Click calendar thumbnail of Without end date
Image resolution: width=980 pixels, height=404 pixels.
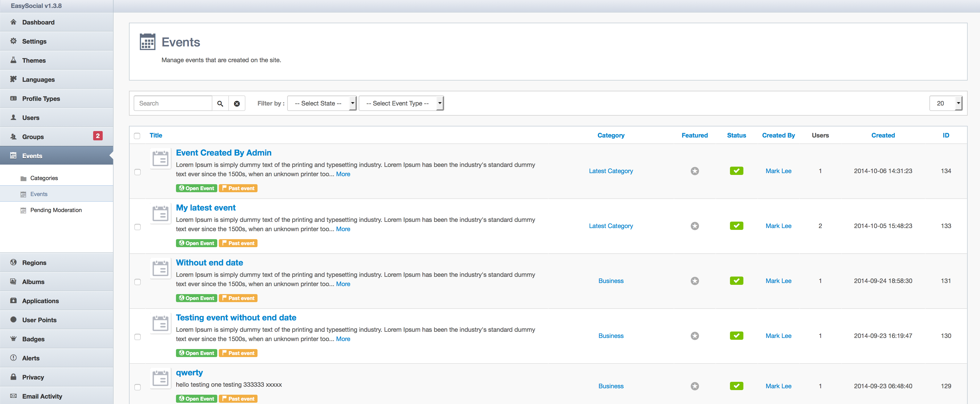(x=160, y=269)
